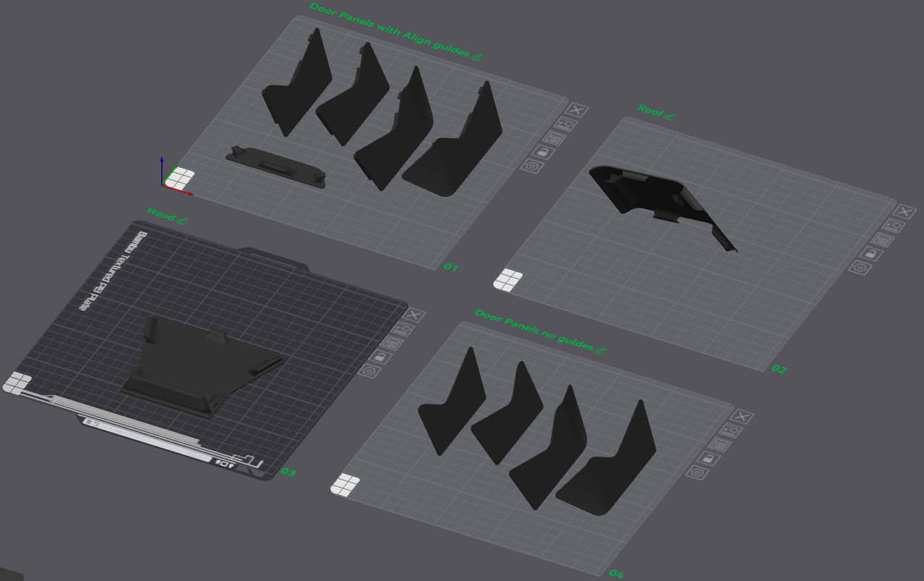This screenshot has width=924, height=581.
Task: Auto-orient objects on plate 01
Action: coord(565,124)
